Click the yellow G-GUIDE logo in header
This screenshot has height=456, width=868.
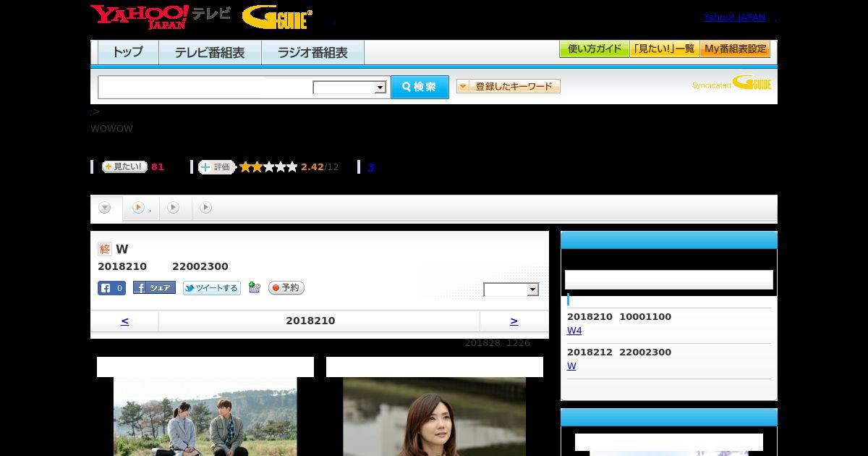[x=277, y=17]
